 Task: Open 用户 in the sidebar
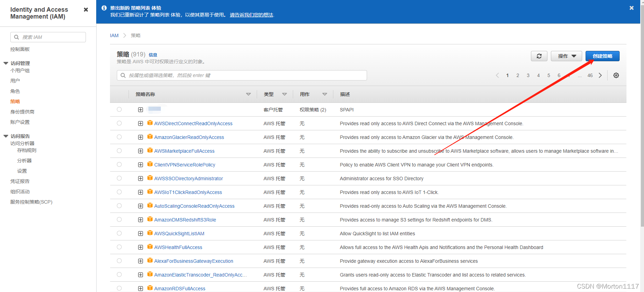click(15, 81)
